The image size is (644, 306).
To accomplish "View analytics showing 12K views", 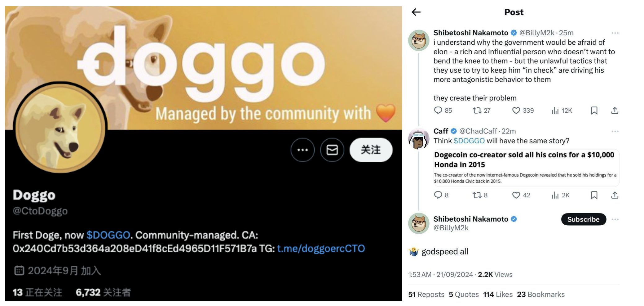I will point(555,110).
